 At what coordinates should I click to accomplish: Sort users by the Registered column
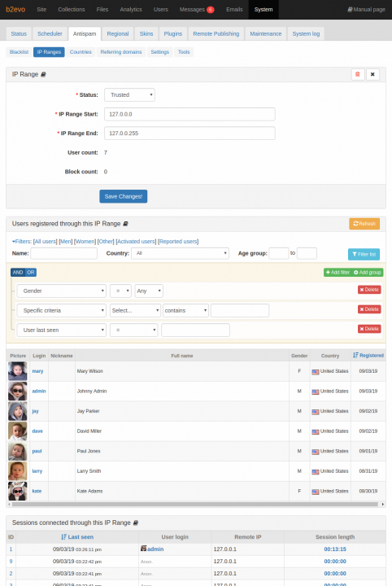pyautogui.click(x=368, y=356)
